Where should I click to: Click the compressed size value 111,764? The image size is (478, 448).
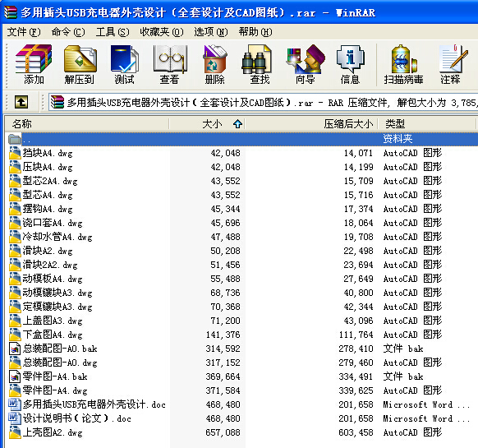356,335
